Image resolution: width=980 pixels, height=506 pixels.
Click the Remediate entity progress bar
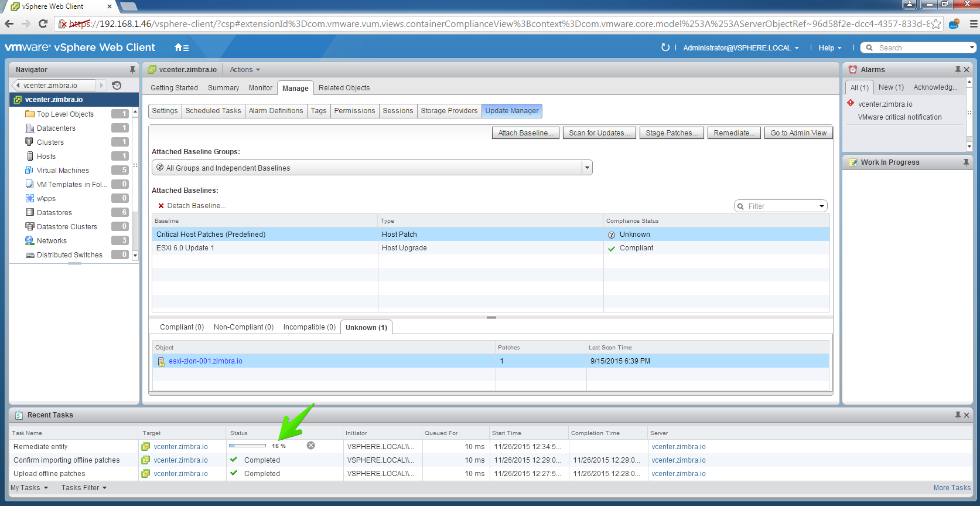(247, 446)
